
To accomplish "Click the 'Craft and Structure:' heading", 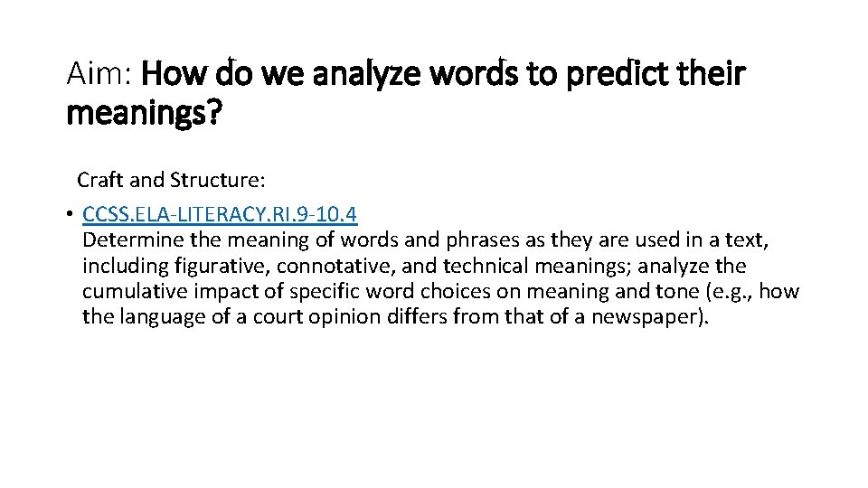I will [171, 180].
